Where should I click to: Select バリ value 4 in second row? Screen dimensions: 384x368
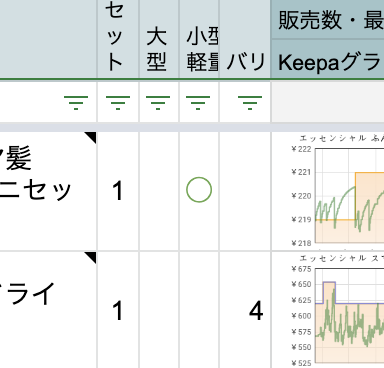245,310
